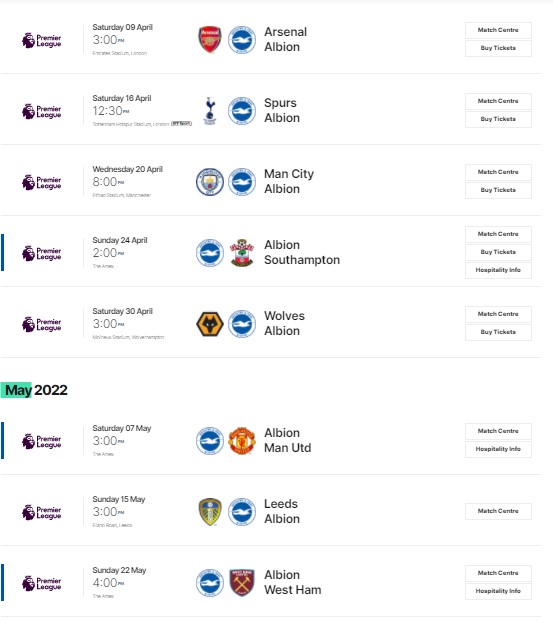Image resolution: width=553 pixels, height=622 pixels.
Task: Click Brighton crest in Wolves fixture row
Action: click(x=242, y=324)
